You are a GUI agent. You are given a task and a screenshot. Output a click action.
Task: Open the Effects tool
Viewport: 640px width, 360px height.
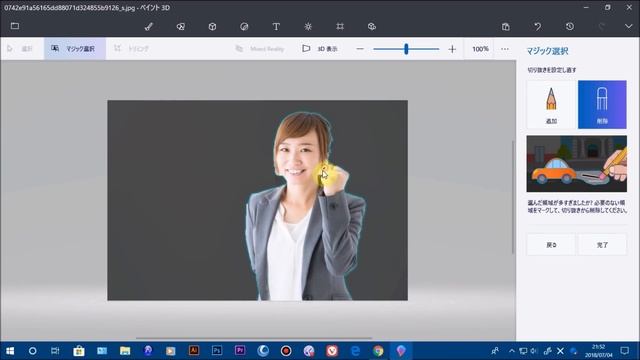pos(308,27)
